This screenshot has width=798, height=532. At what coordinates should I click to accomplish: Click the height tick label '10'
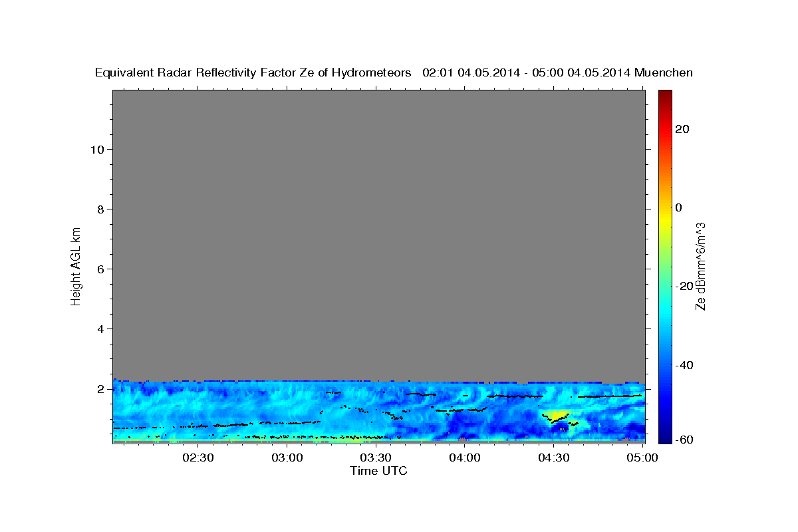96,149
